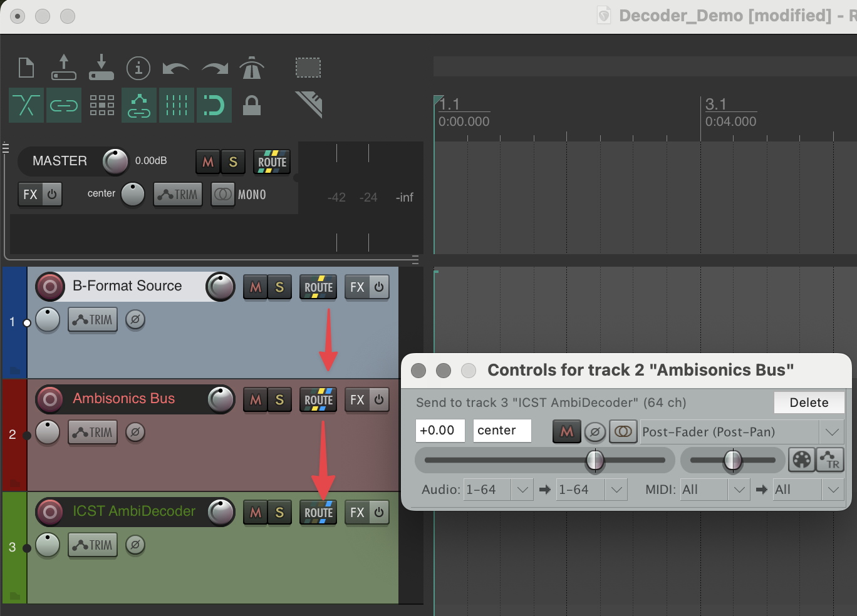The image size is (857, 616).
Task: Click the 3.1 marker on timeline ruler
Action: pyautogui.click(x=715, y=104)
